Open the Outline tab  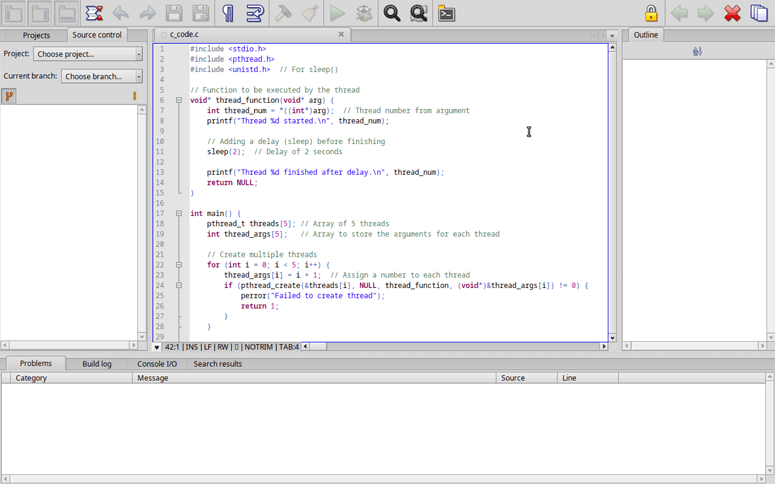tap(646, 35)
